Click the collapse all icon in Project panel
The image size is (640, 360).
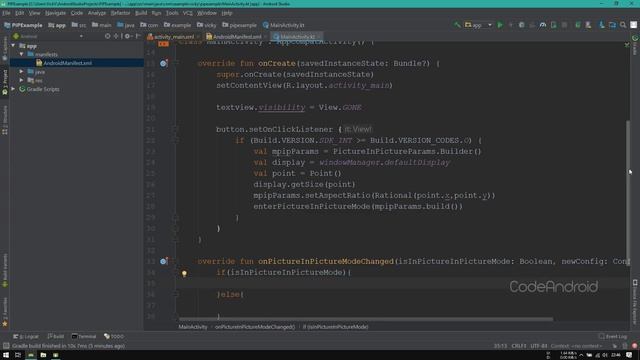pos(116,36)
